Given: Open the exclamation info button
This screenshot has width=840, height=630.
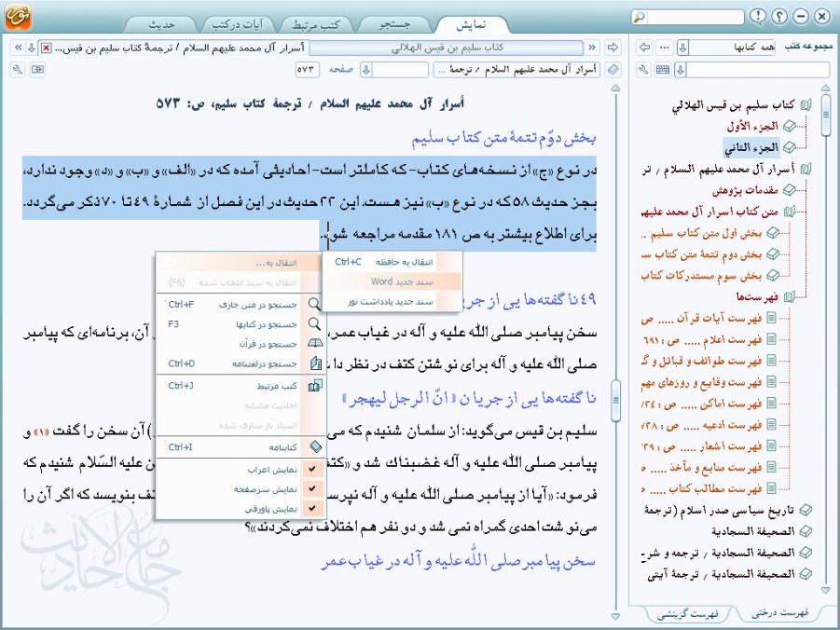Looking at the screenshot, I should pos(758,16).
